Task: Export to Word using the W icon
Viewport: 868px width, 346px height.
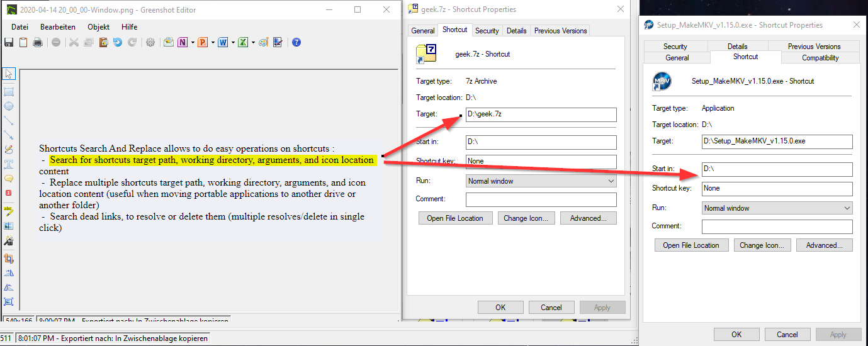Action: 223,42
